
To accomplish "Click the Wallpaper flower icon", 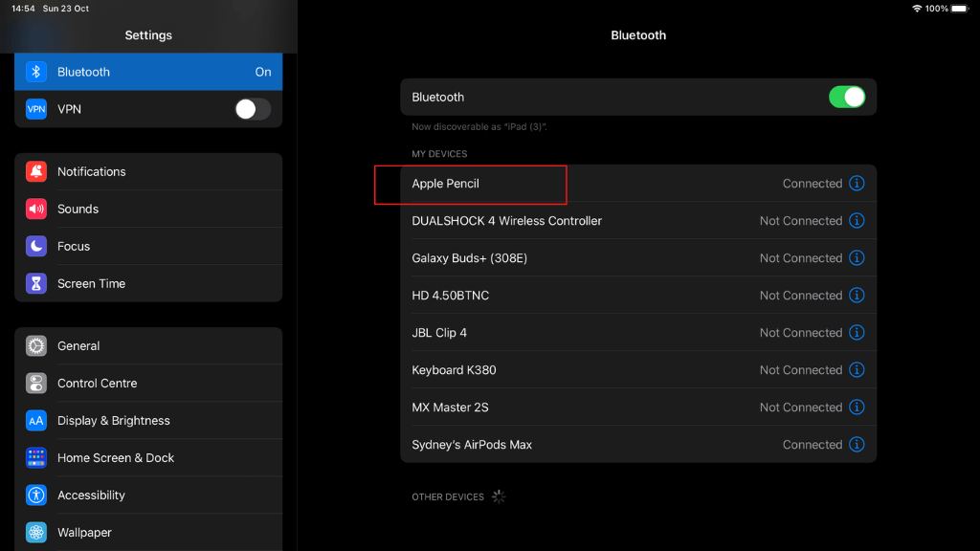I will click(x=36, y=532).
